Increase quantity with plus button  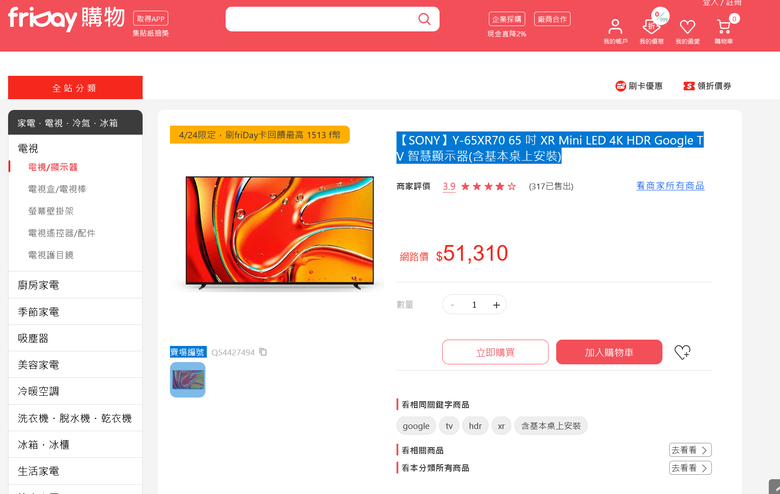(496, 304)
